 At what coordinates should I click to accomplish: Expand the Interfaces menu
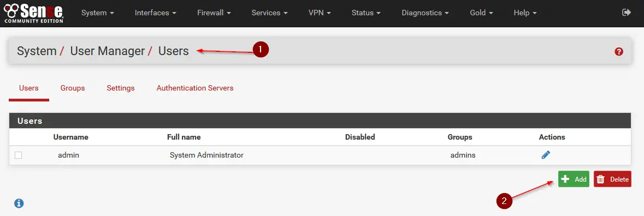(155, 13)
